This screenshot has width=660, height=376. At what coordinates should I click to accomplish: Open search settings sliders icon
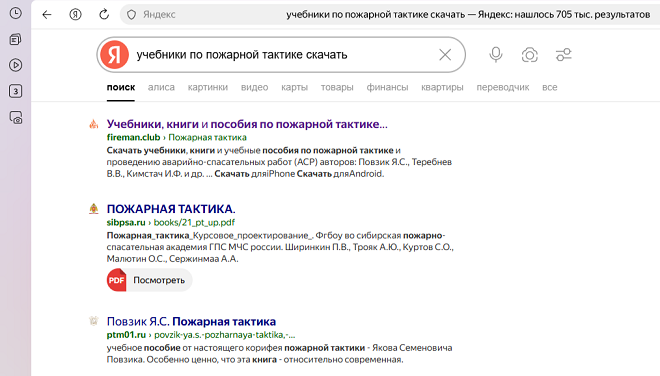click(x=564, y=55)
